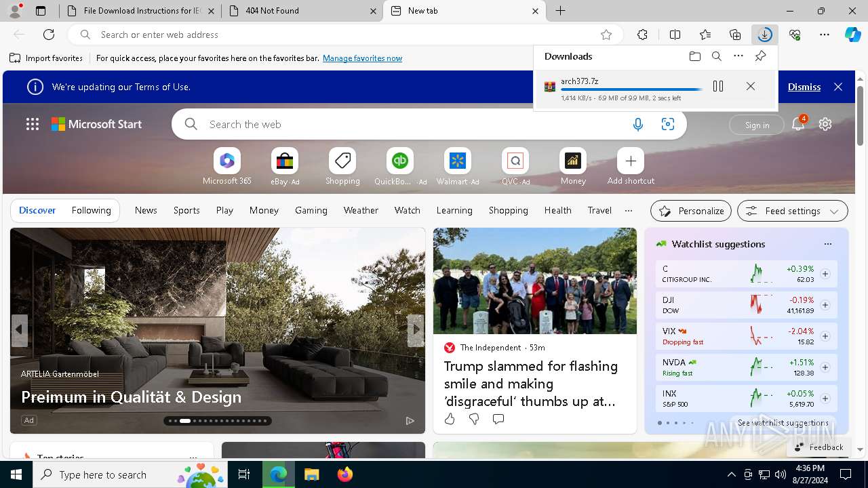The image size is (868, 488).
Task: Refresh the current page
Action: tap(49, 35)
